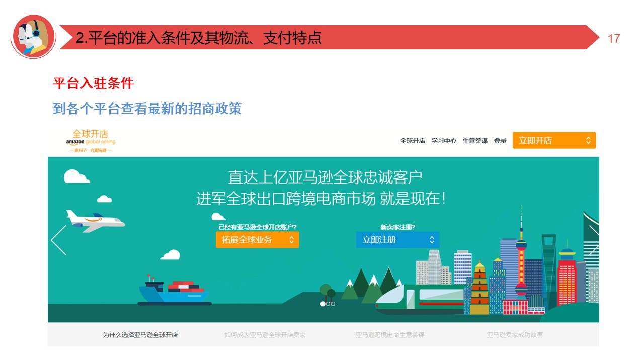Click the banner line 进军全球出口跨境电商市场 就是现在!
The height and width of the screenshot is (362, 644).
[321, 199]
